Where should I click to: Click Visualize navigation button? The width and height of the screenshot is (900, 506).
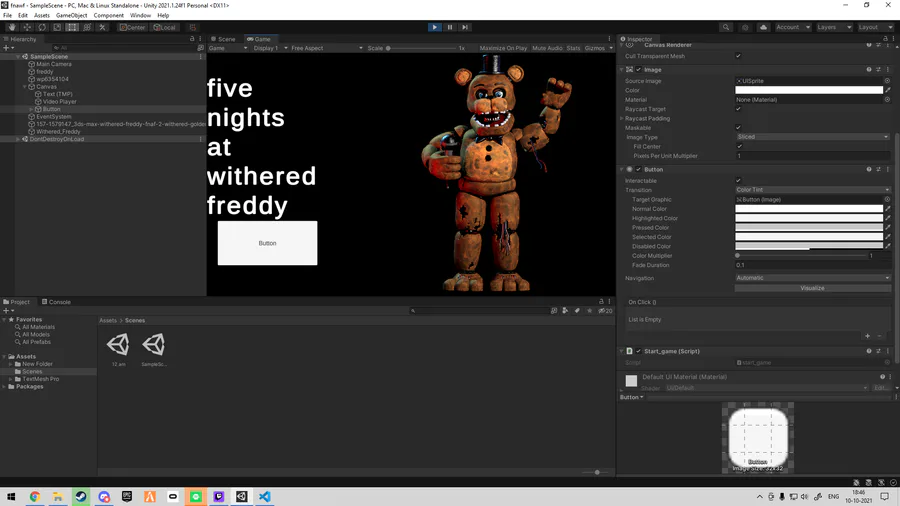click(812, 288)
